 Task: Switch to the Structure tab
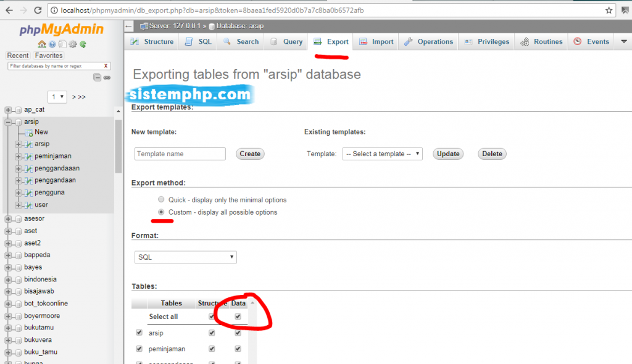(152, 41)
